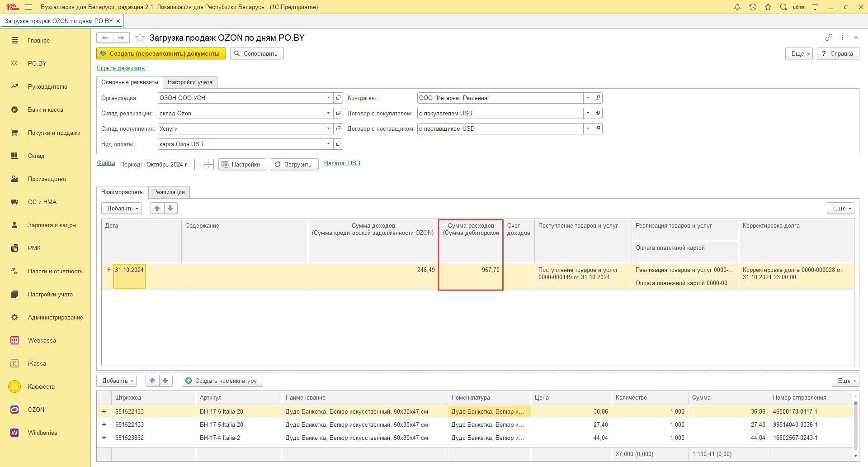This screenshot has height=467, width=868.
Task: Open the 1C main menu hamburger icon
Action: pyautogui.click(x=28, y=7)
